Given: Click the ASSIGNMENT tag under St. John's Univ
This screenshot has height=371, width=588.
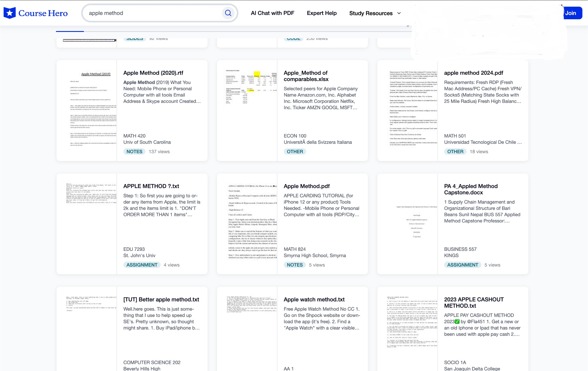Looking at the screenshot, I should pyautogui.click(x=142, y=265).
